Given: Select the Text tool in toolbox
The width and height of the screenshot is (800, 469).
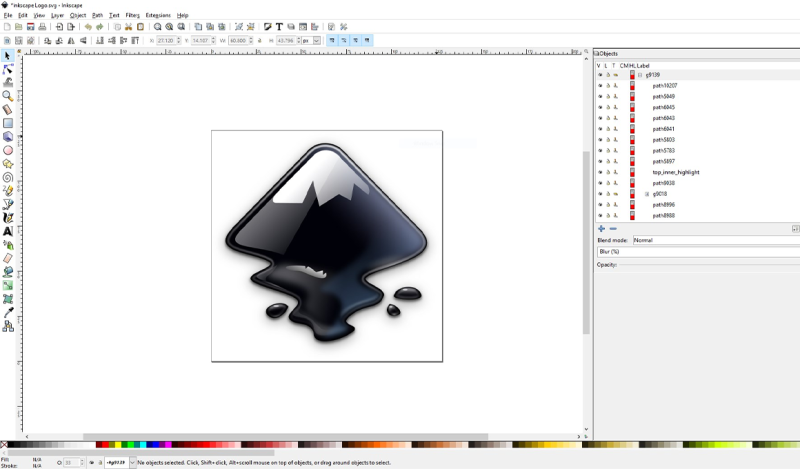Looking at the screenshot, I should coord(8,231).
